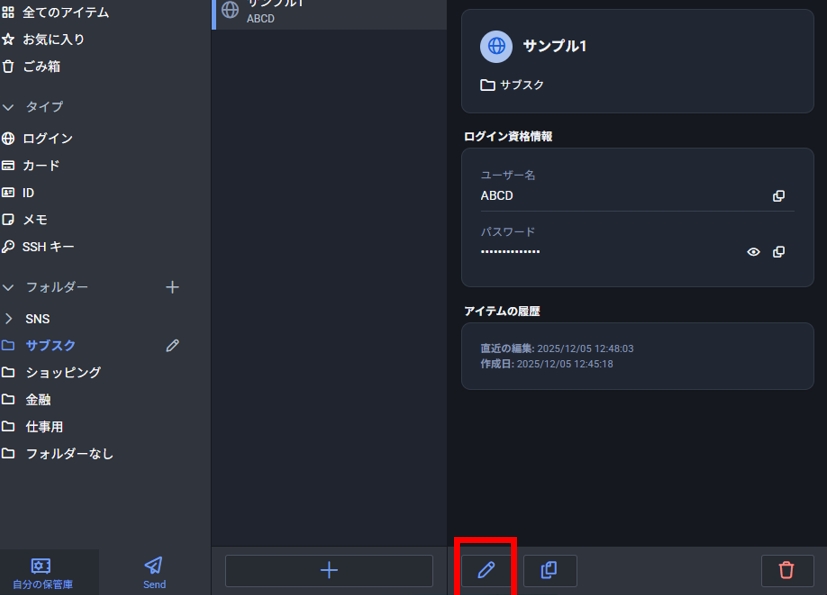Click the pencil edit item button
The width and height of the screenshot is (830, 595).
coord(486,570)
